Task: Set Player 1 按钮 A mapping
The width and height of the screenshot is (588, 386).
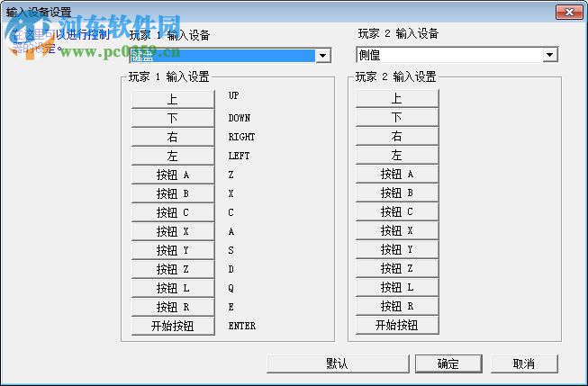Action: click(x=173, y=175)
